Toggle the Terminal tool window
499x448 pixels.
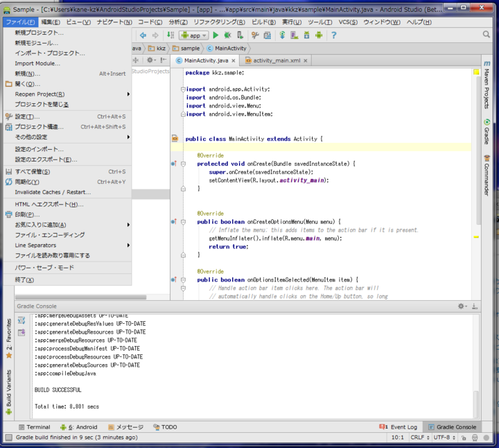pos(35,427)
